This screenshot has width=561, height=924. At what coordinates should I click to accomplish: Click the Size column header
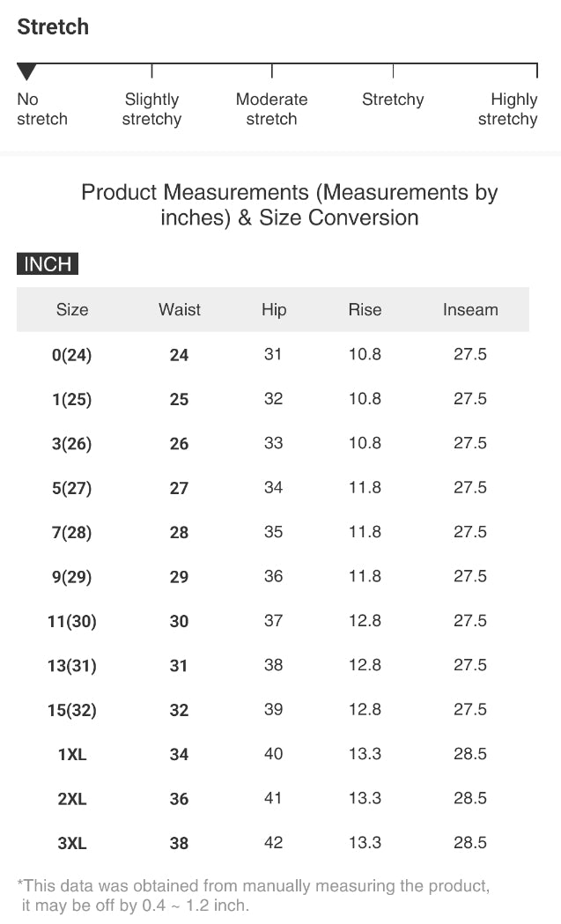click(x=72, y=309)
